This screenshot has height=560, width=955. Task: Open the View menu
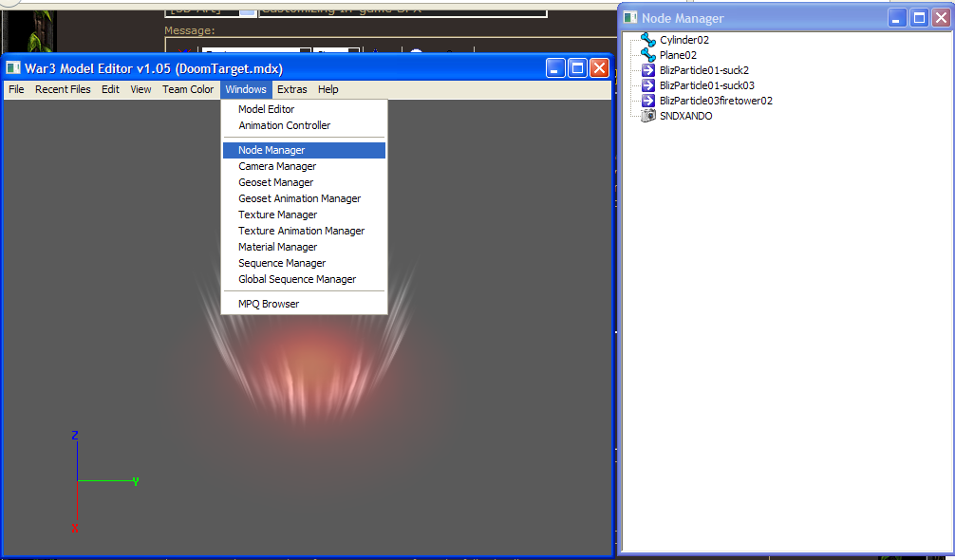tap(140, 89)
